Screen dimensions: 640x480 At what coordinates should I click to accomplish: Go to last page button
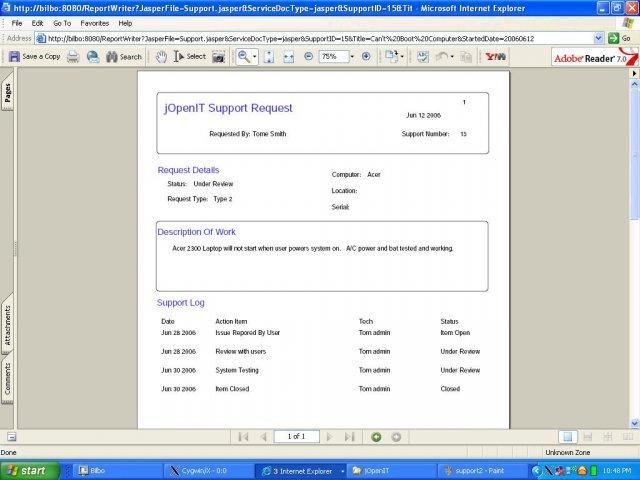[349, 437]
